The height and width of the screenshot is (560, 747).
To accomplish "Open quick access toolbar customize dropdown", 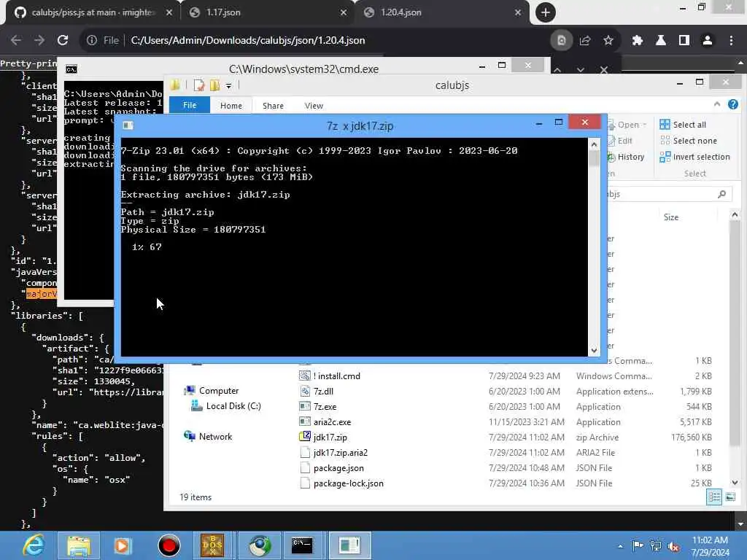I will 228,86.
